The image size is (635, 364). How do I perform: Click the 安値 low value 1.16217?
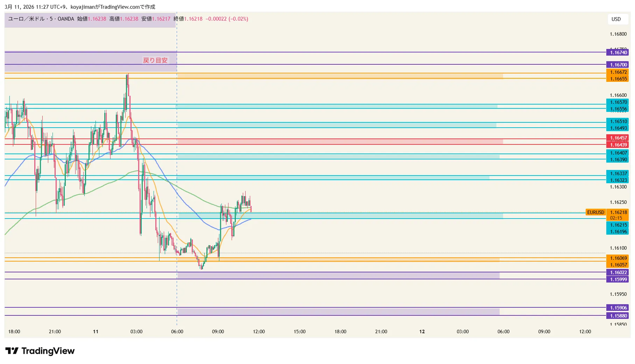click(x=161, y=19)
